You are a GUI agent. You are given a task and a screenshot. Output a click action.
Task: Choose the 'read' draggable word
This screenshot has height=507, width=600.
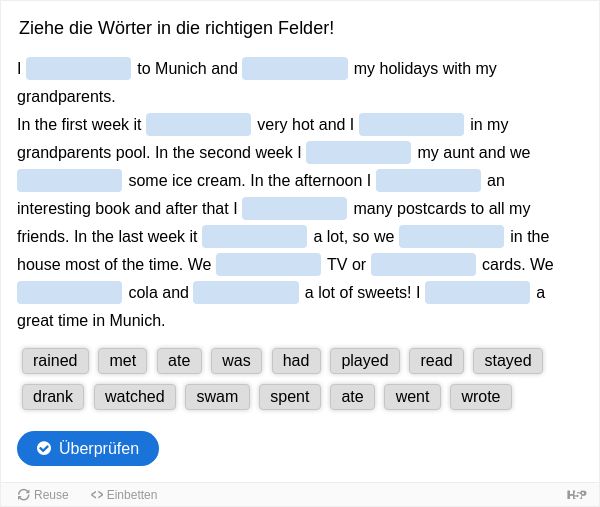[436, 361]
